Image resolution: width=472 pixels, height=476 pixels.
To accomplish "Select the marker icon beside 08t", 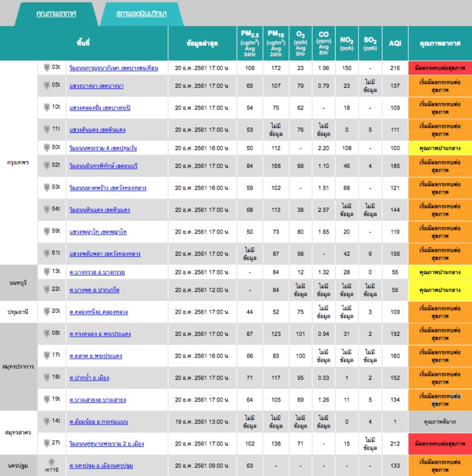I will pyautogui.click(x=46, y=333).
